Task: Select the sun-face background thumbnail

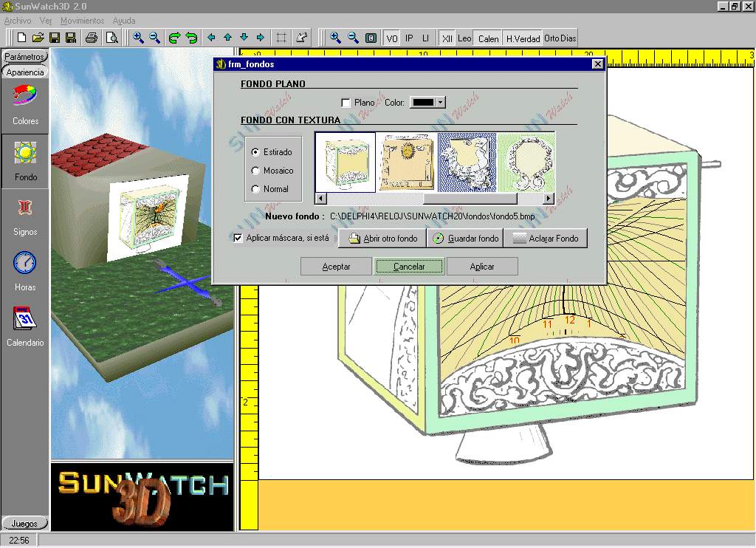Action: click(x=407, y=162)
